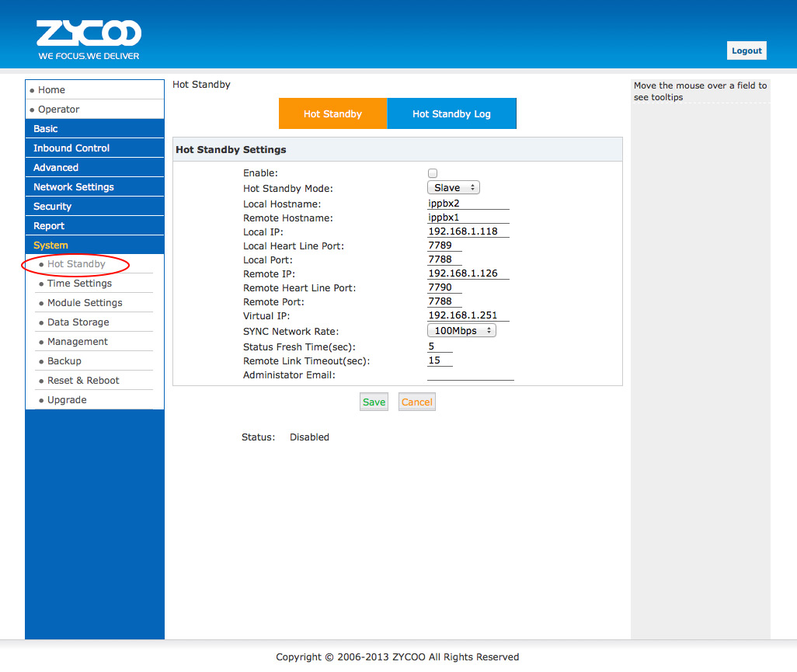Select the orange Hot Standby tab
Screen dimensions: 797x672
[x=332, y=113]
